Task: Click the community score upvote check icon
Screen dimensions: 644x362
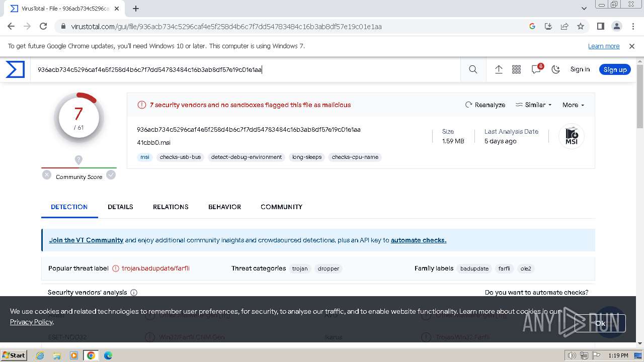Action: point(111,174)
